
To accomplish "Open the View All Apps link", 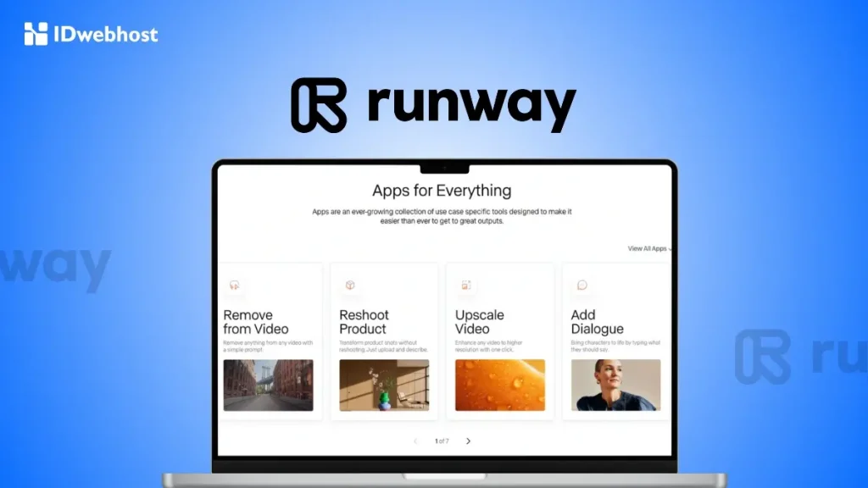I will (x=648, y=248).
